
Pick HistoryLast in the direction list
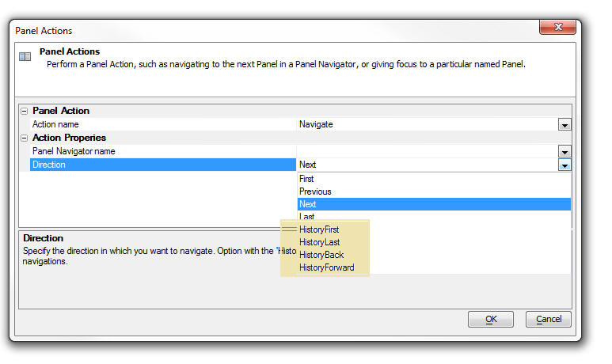pos(434,242)
